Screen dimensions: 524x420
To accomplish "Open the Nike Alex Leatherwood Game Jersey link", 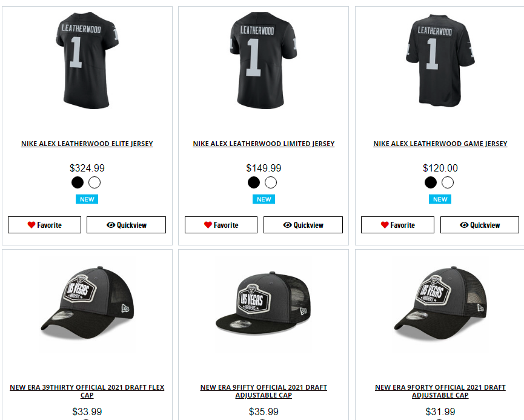I will pyautogui.click(x=440, y=144).
